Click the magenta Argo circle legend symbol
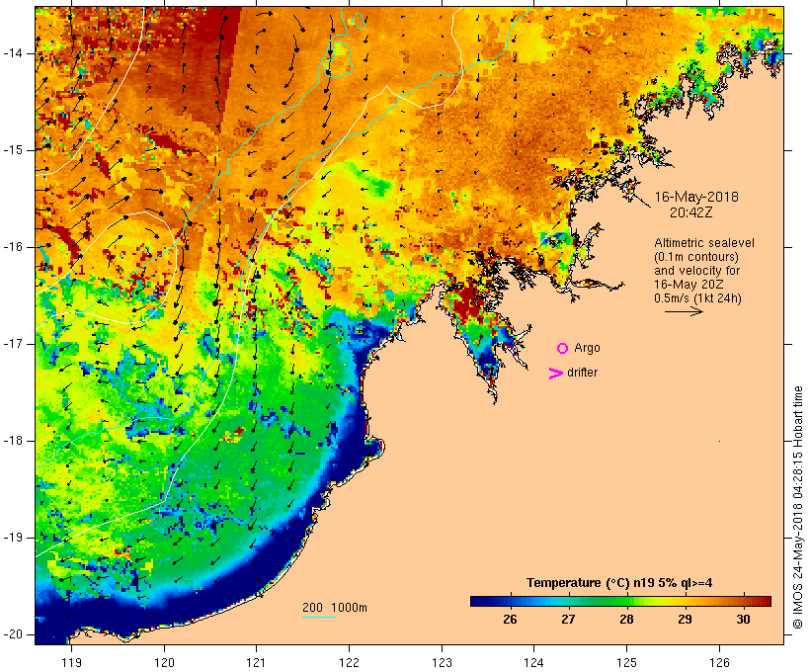 [x=563, y=349]
